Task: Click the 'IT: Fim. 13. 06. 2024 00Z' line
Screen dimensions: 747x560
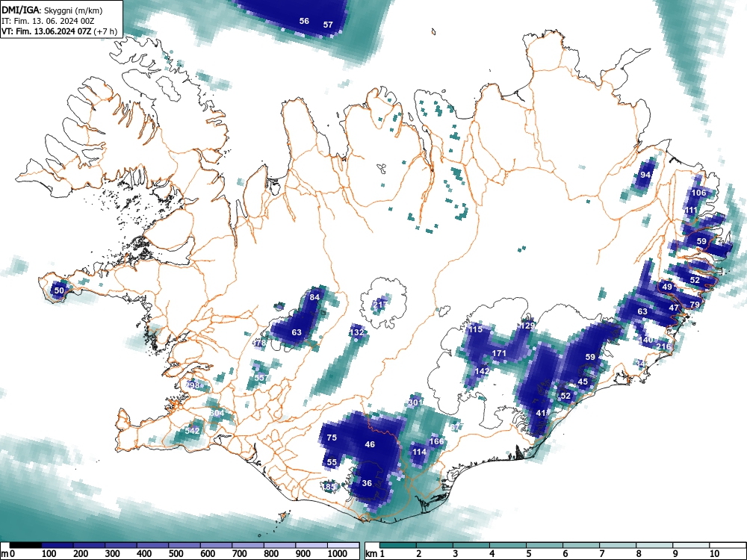Action: (48, 21)
